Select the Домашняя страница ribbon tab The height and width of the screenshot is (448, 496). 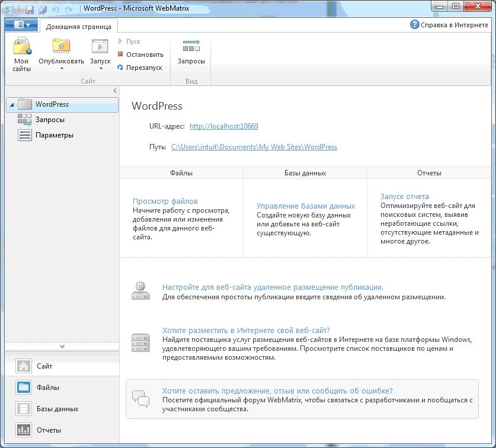click(x=78, y=27)
